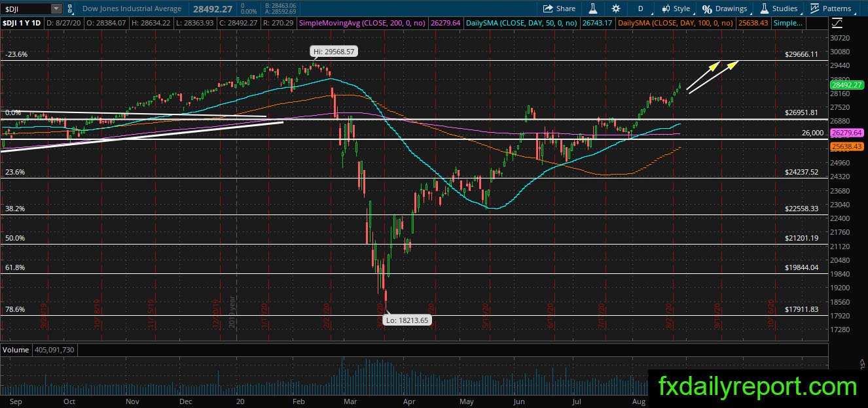Click the truncated Simple... study label
This screenshot has width=868, height=408.
(x=787, y=23)
